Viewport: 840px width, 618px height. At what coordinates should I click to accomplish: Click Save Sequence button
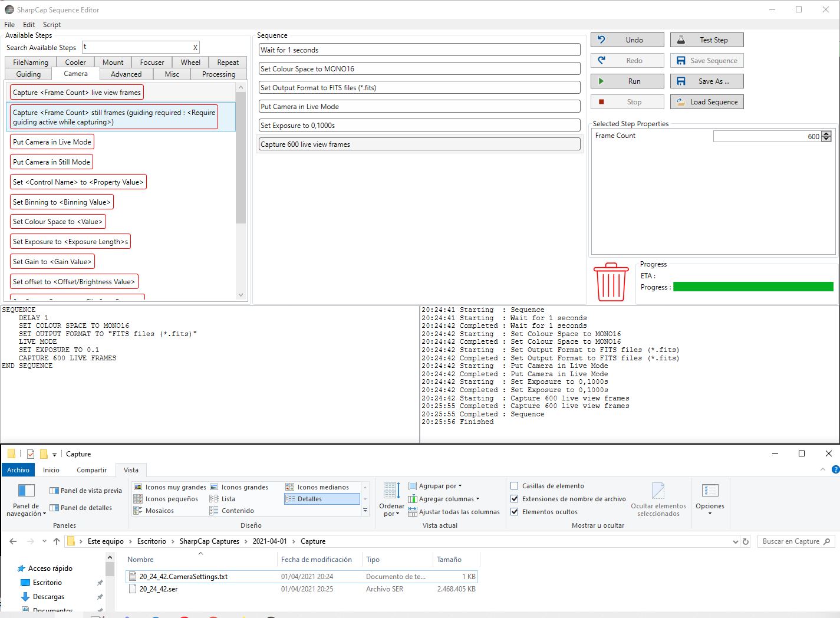[707, 61]
